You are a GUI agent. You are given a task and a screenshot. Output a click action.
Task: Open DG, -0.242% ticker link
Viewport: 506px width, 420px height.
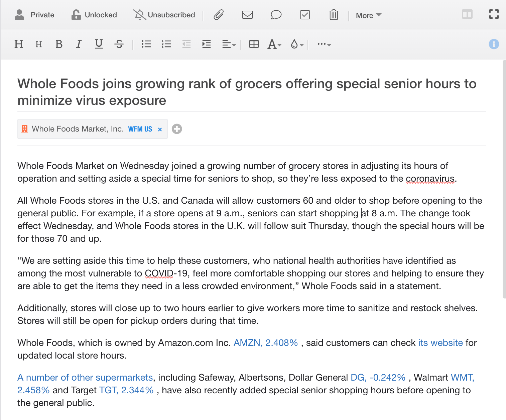click(x=378, y=378)
